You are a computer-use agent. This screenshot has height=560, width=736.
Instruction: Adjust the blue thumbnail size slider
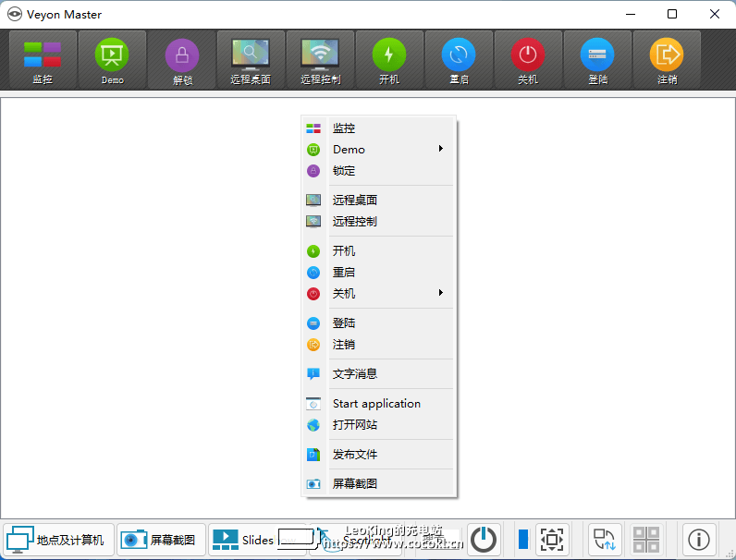click(523, 540)
